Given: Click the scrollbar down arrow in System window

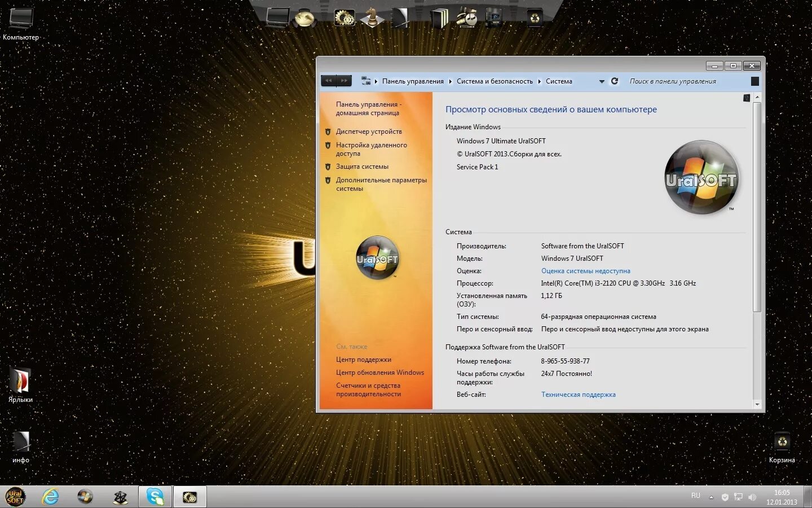Looking at the screenshot, I should point(757,404).
